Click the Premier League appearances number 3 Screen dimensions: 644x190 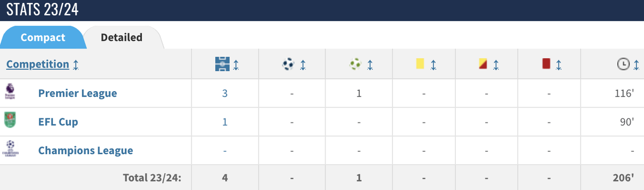pyautogui.click(x=225, y=94)
